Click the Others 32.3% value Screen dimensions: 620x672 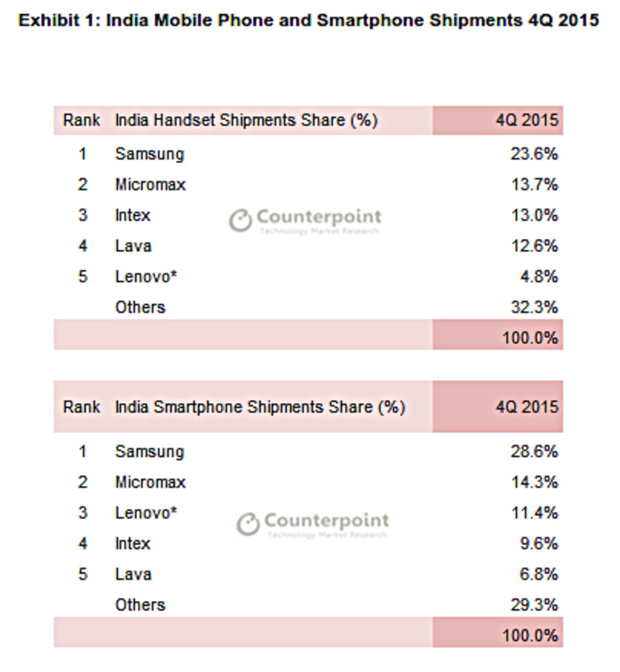534,307
